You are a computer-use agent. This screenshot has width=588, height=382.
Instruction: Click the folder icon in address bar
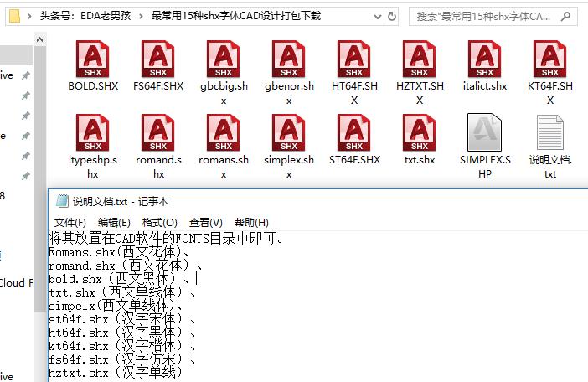point(14,16)
